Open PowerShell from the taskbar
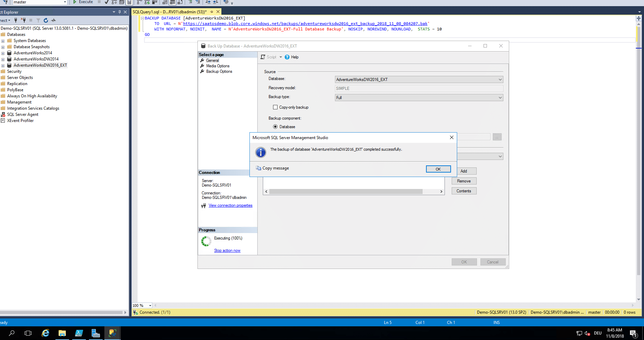 (x=79, y=333)
